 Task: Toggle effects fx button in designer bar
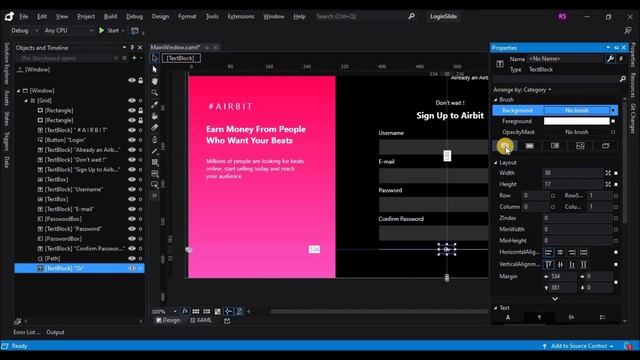(x=185, y=311)
